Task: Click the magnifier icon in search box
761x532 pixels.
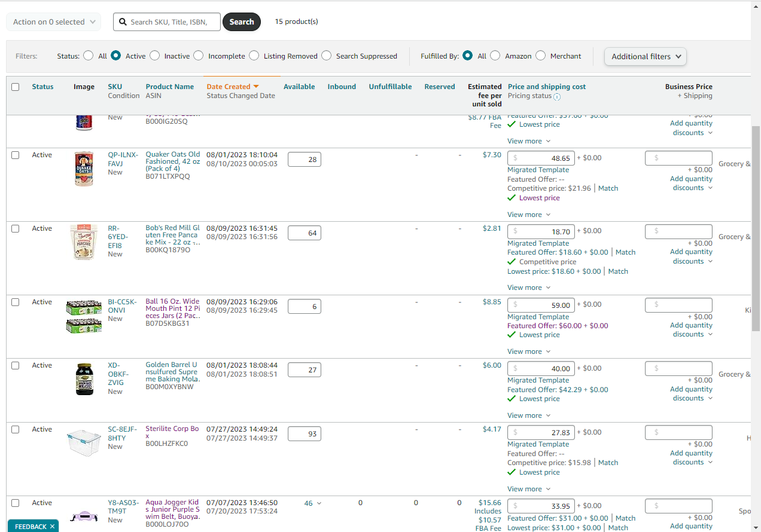Action: (x=123, y=22)
